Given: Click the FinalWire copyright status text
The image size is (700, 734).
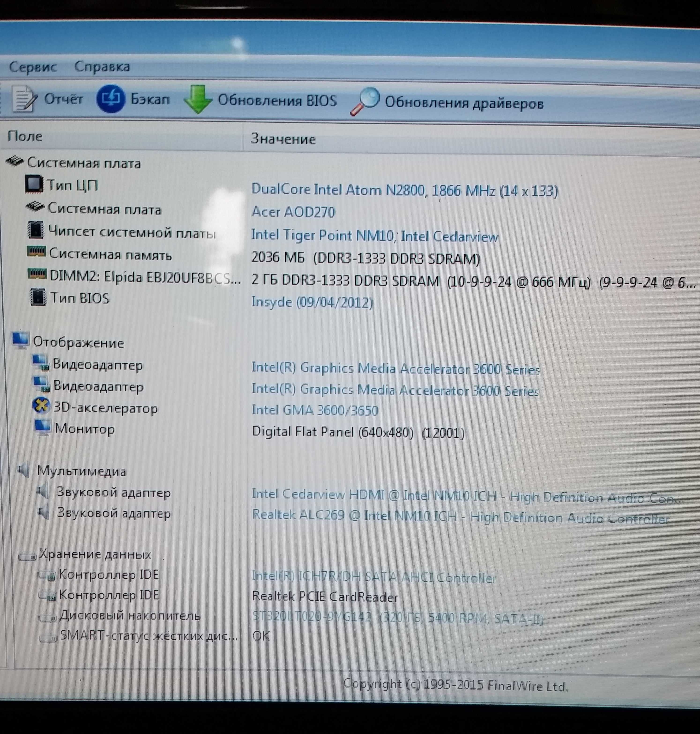Looking at the screenshot, I should (456, 685).
